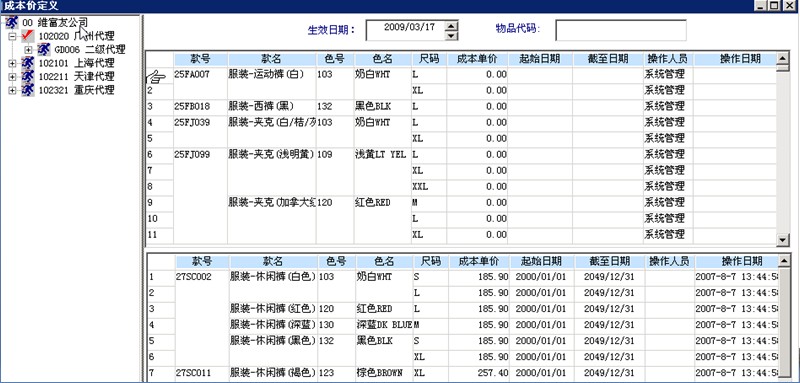Expand the 102321 重庆代理 node
Image resolution: width=800 pixels, height=383 pixels.
tap(12, 90)
